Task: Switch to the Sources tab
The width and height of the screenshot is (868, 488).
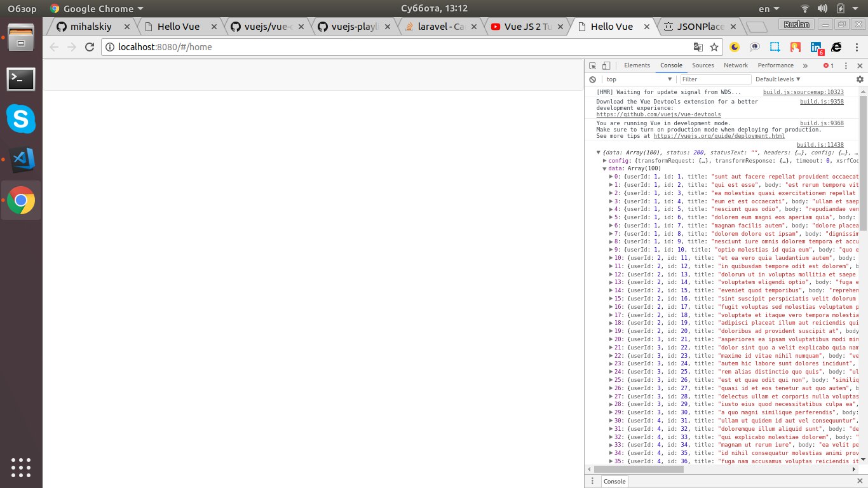Action: coord(703,65)
